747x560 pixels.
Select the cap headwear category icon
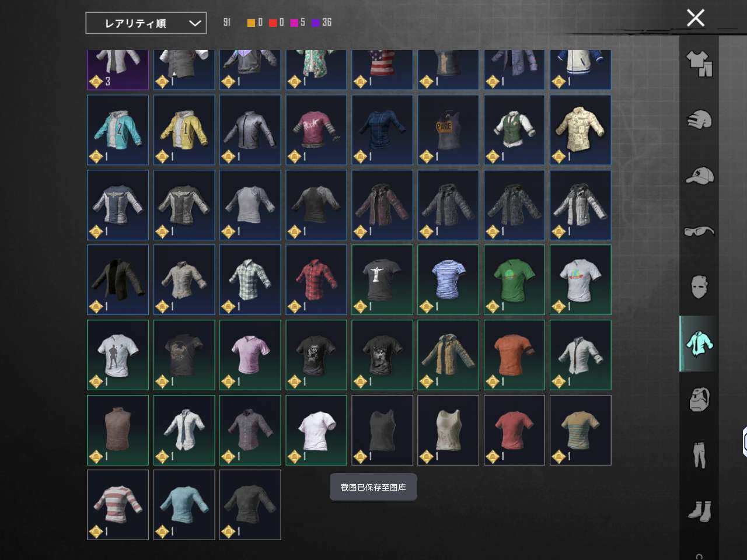tap(699, 175)
